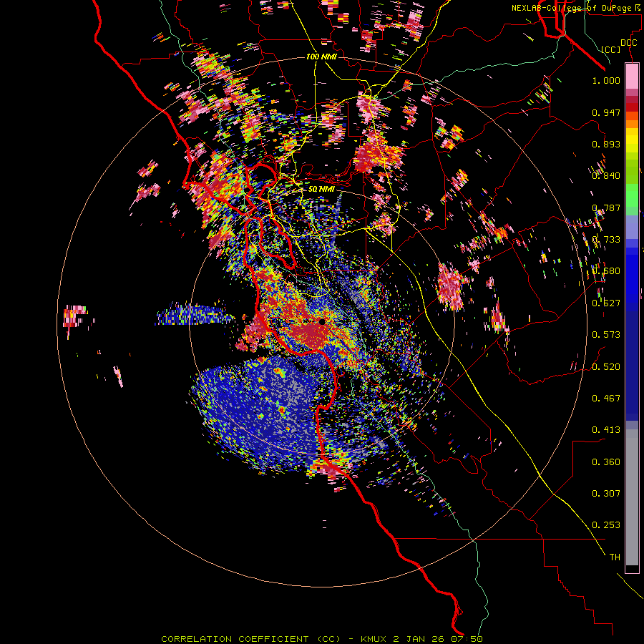Click the 0.253 legend value

tap(606, 525)
